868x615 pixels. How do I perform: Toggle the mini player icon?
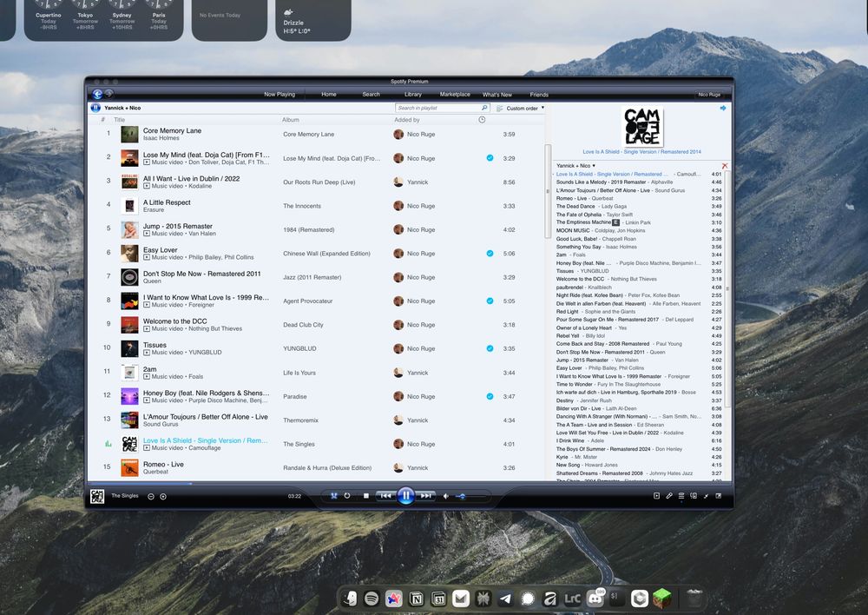(x=707, y=496)
